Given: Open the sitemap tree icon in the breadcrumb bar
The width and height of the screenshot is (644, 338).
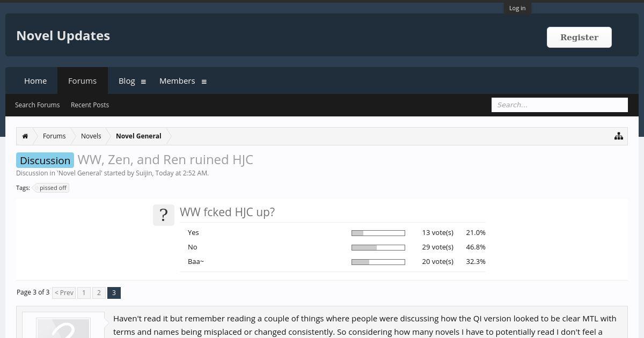Looking at the screenshot, I should [x=619, y=136].
